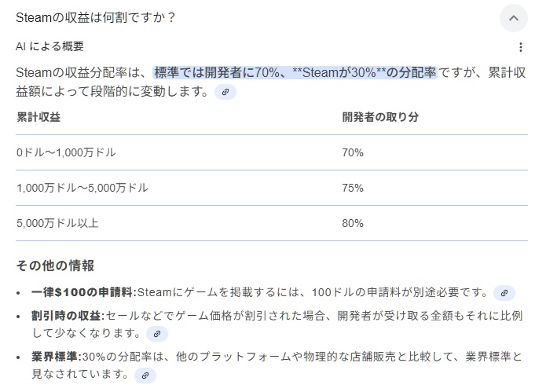This screenshot has height=392, width=546.
Task: Open source link icon for the 割引時の収益 bullet
Action: pos(157,334)
